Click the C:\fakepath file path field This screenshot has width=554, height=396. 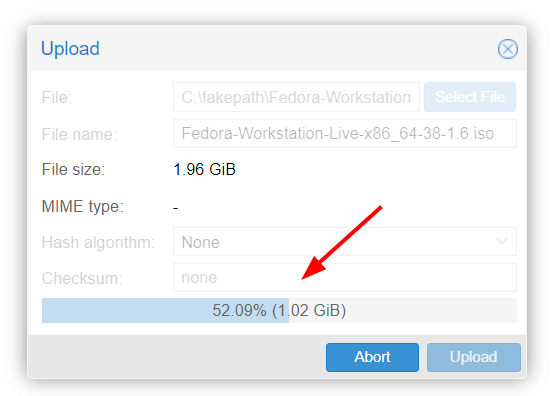point(296,97)
